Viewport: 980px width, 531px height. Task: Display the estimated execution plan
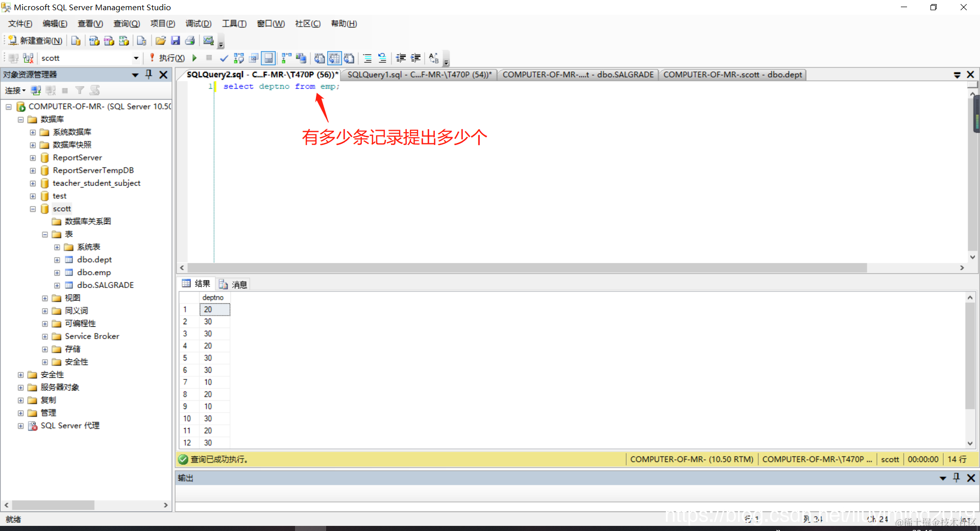click(x=239, y=58)
